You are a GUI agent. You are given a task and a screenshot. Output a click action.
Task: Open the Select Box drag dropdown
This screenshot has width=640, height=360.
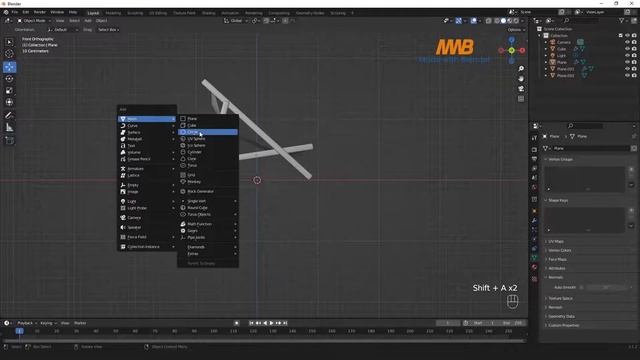tap(108, 30)
